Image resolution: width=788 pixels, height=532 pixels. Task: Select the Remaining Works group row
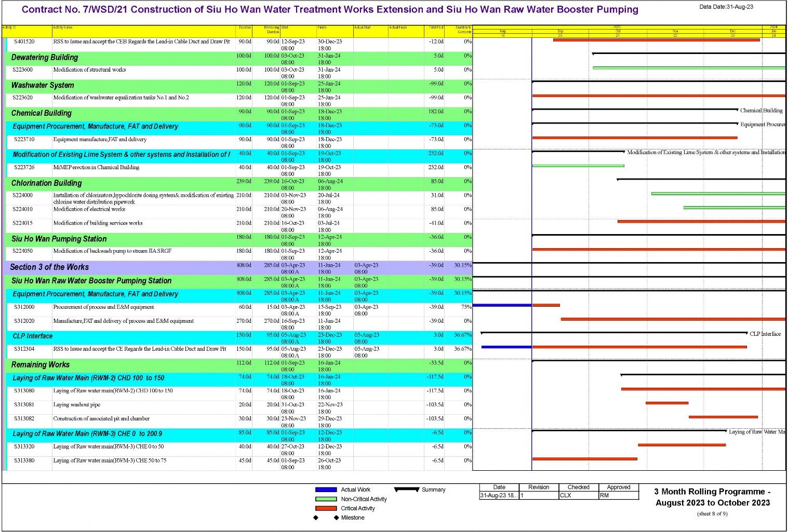click(x=239, y=366)
